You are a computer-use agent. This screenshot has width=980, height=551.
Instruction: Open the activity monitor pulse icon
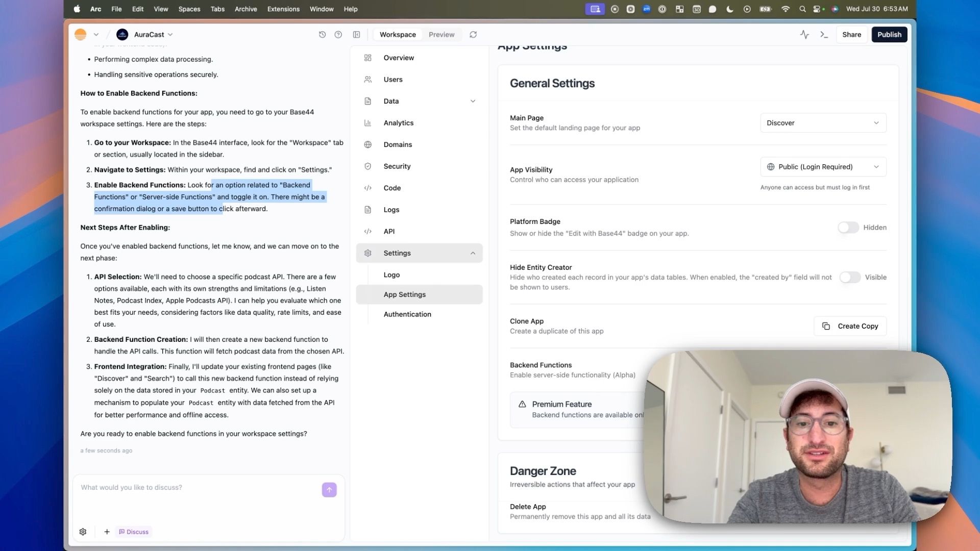[804, 34]
